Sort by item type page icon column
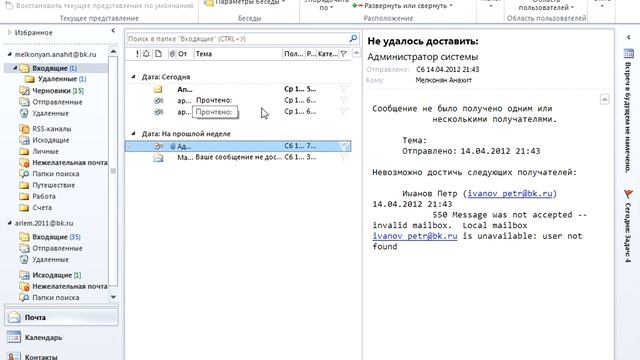Screen dimensions: 640x360 pos(158,53)
